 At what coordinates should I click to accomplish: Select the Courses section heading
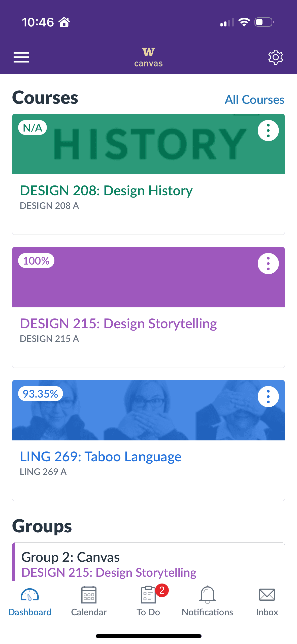(x=45, y=98)
